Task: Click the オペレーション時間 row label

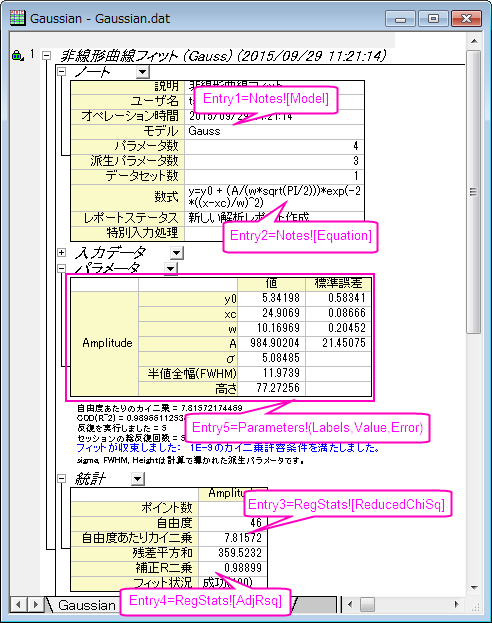Action: pyautogui.click(x=128, y=116)
